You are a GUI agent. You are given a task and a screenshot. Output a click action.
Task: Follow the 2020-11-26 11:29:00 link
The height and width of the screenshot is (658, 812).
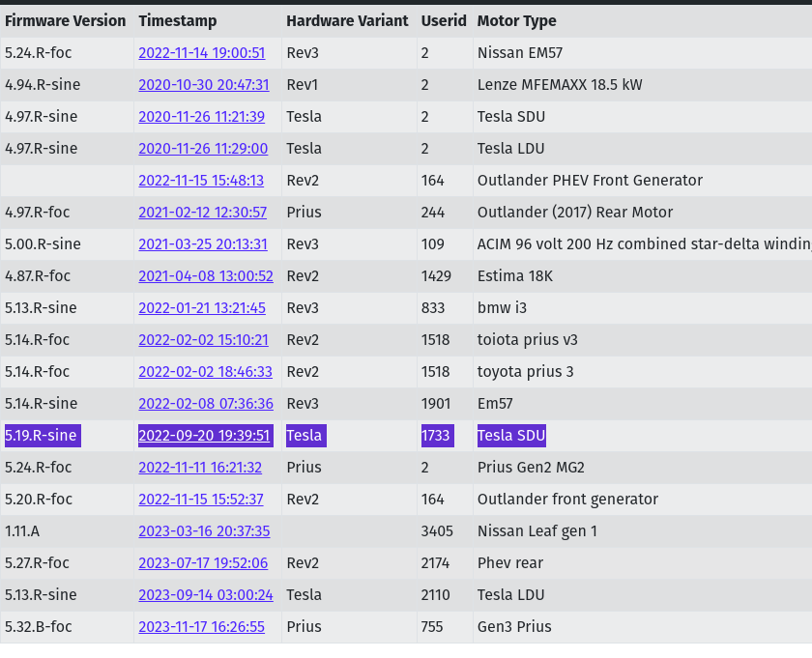point(203,149)
